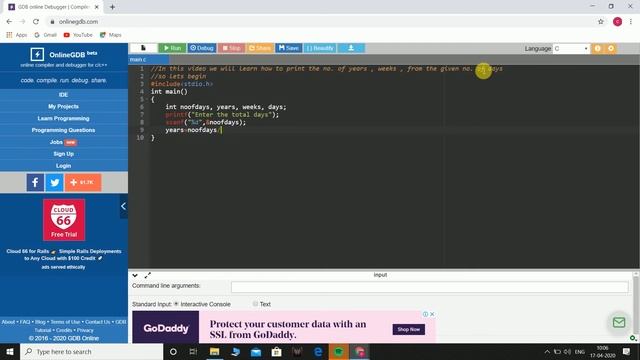Save the code with the Save button
Viewport: 640px width, 360px height.
tap(289, 48)
